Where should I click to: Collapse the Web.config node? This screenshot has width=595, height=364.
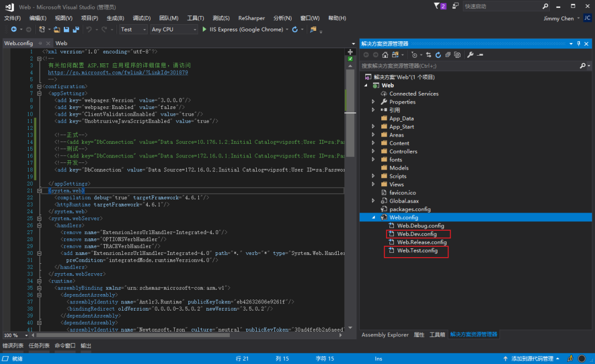[x=374, y=218]
